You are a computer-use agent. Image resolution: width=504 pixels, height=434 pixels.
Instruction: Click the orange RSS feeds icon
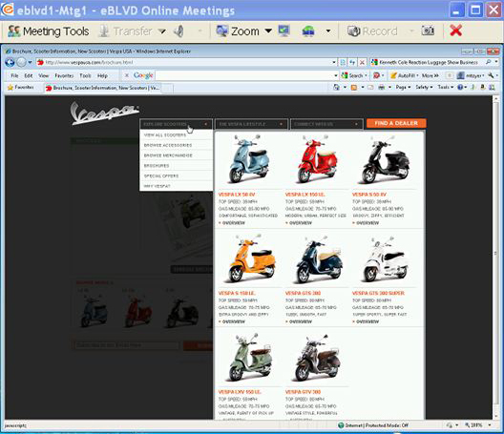click(x=354, y=88)
